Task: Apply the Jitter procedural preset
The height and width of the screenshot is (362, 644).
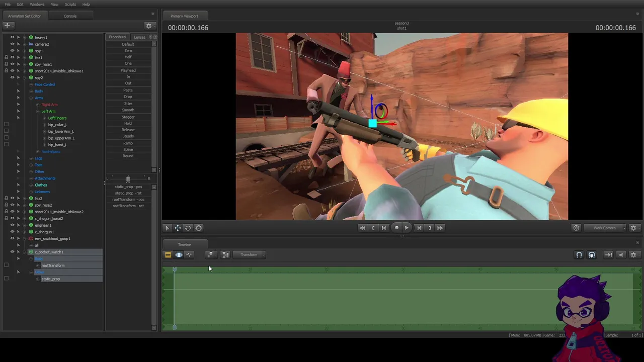Action: 128,104
